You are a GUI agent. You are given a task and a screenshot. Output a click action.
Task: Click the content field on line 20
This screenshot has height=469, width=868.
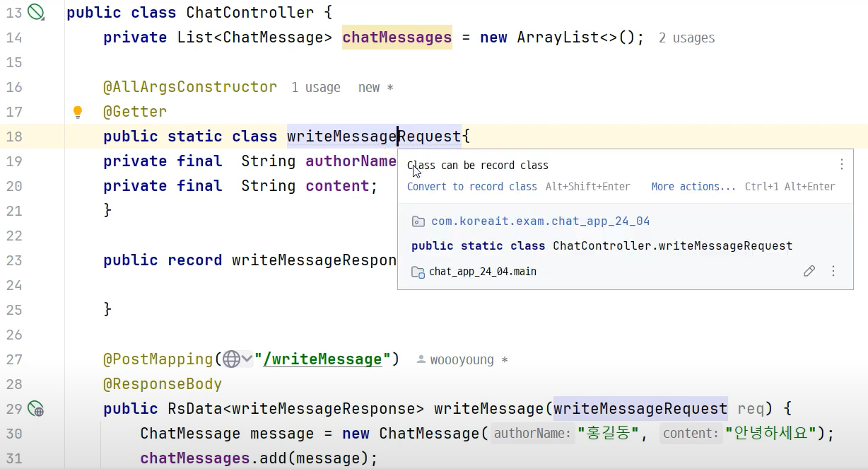[337, 186]
